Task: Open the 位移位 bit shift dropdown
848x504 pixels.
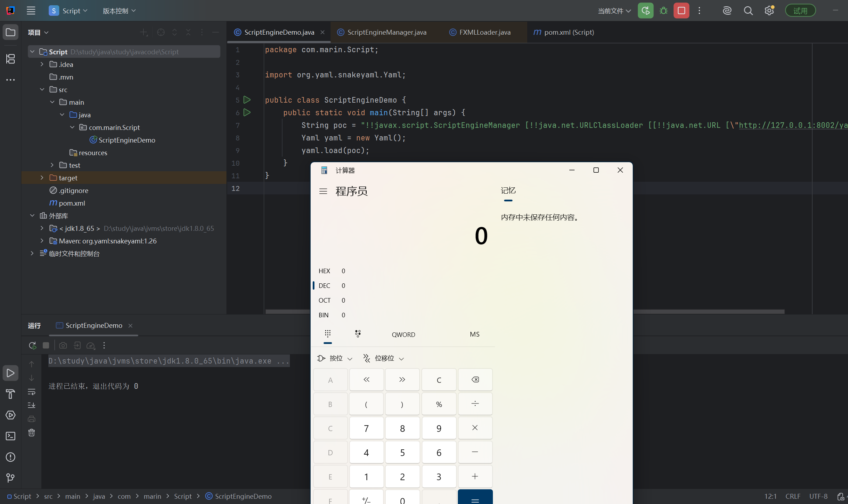Action: (x=384, y=358)
